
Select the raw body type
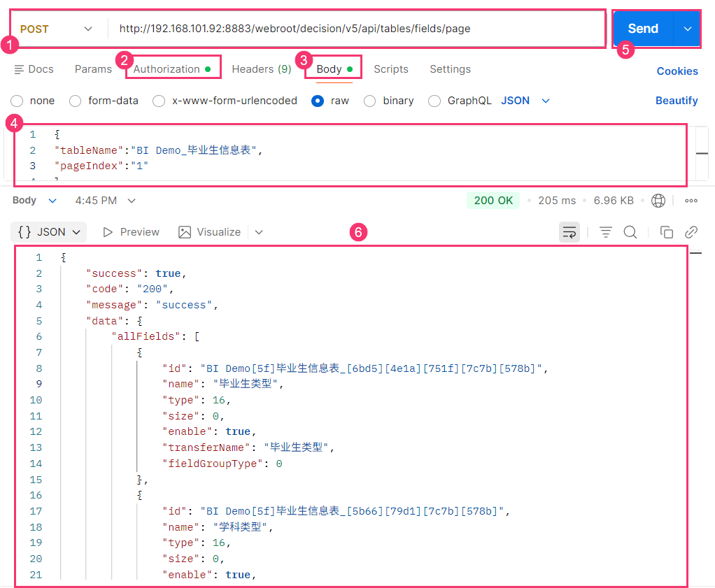(x=318, y=101)
